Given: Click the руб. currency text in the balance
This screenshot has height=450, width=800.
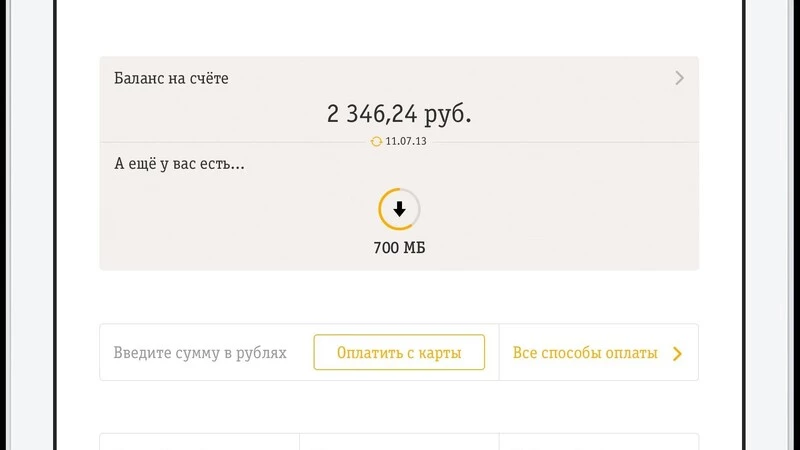Looking at the screenshot, I should (x=447, y=114).
